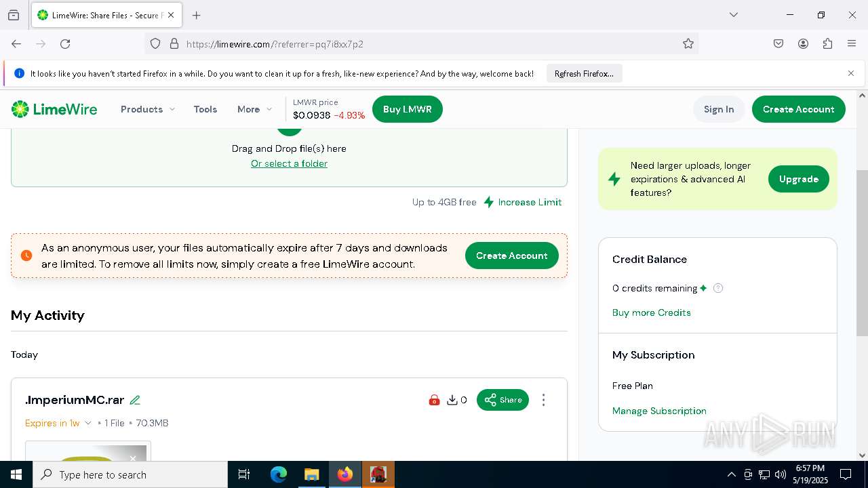Reload the current page

65,43
